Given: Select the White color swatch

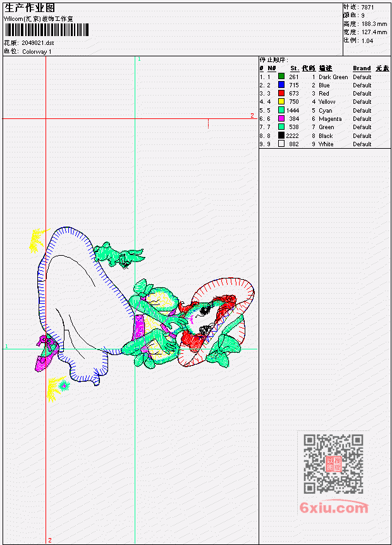Looking at the screenshot, I should (281, 144).
